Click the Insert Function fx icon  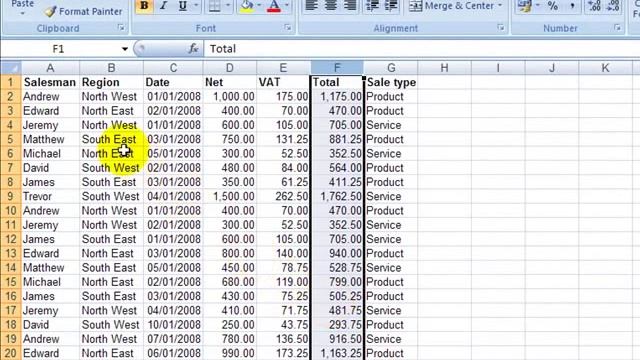point(193,49)
